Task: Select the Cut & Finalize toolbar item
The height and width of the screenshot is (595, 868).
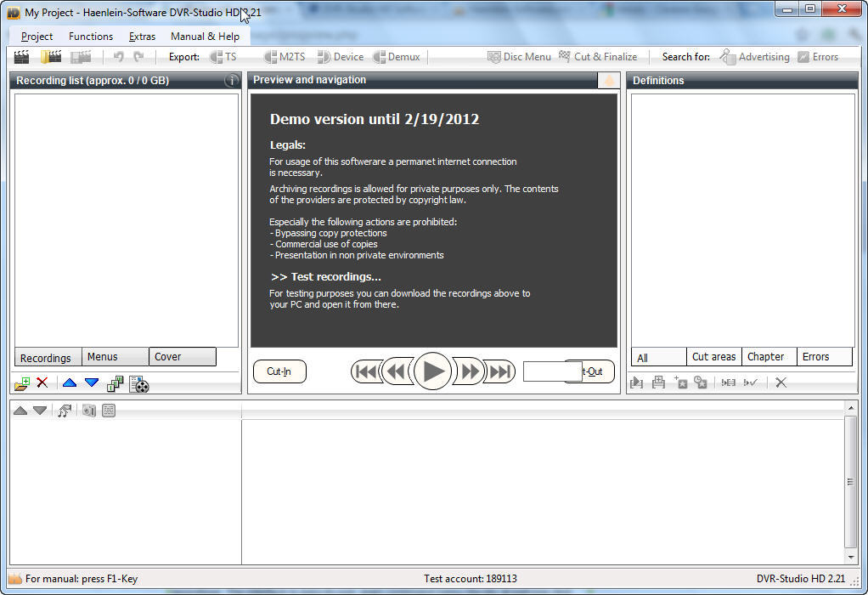Action: click(x=599, y=56)
